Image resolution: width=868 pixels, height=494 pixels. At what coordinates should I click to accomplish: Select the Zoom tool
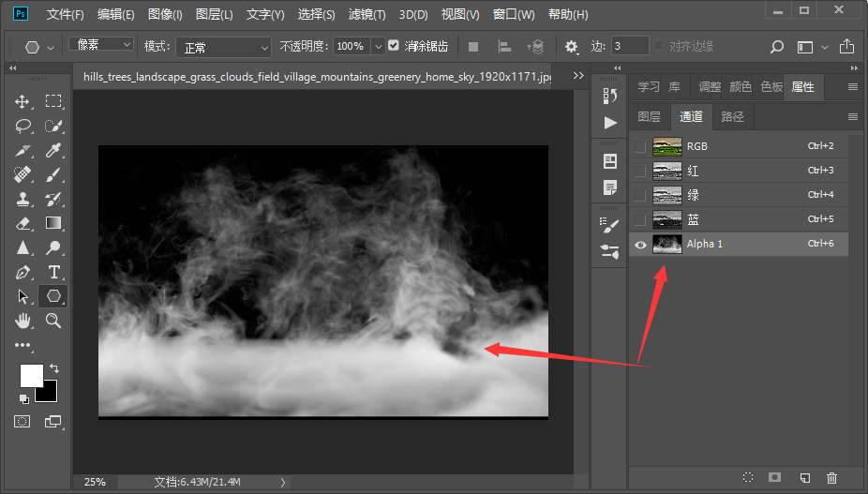click(x=54, y=321)
